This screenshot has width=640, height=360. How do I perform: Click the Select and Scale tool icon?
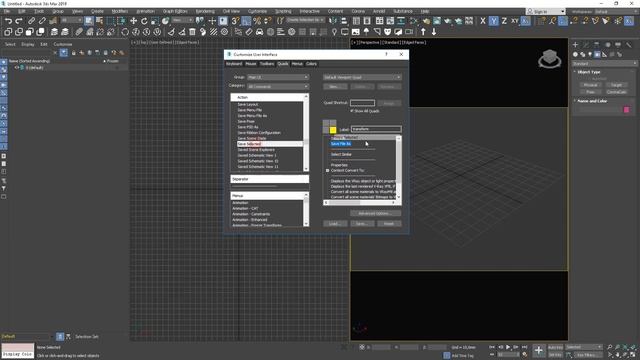155,21
